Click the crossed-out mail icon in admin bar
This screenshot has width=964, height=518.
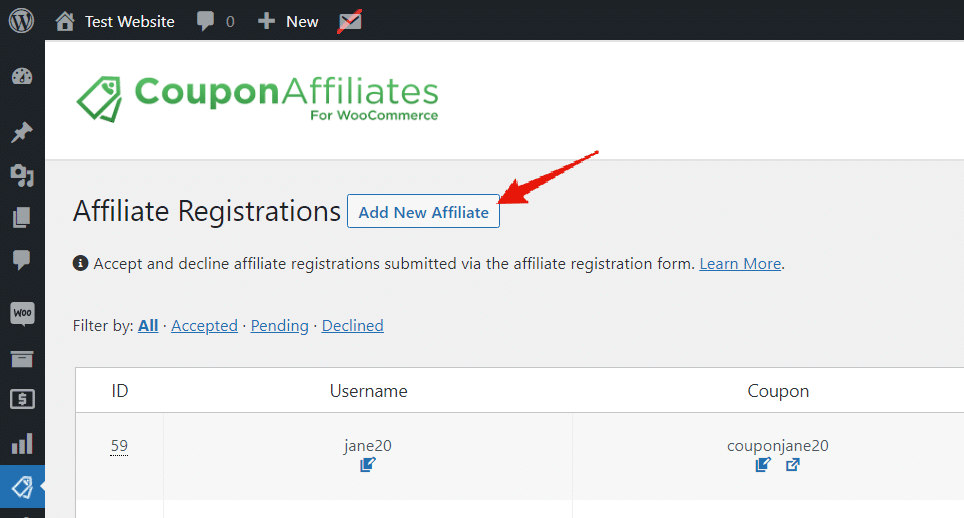350,22
